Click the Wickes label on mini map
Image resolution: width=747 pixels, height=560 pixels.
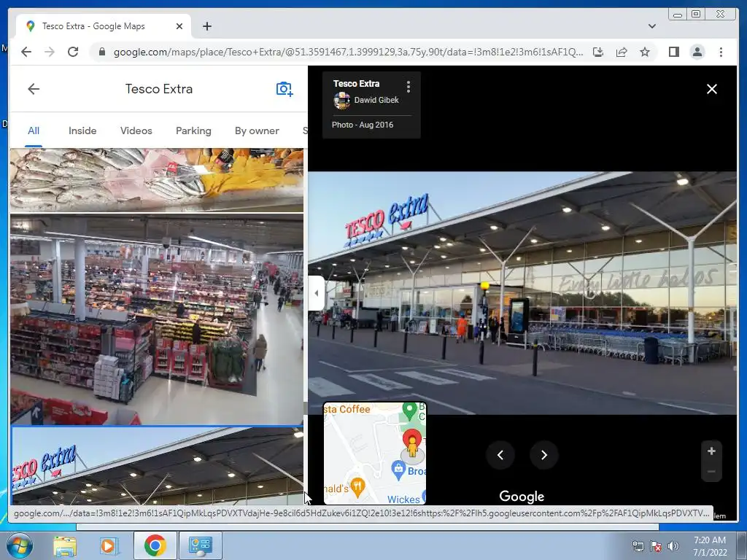click(403, 499)
